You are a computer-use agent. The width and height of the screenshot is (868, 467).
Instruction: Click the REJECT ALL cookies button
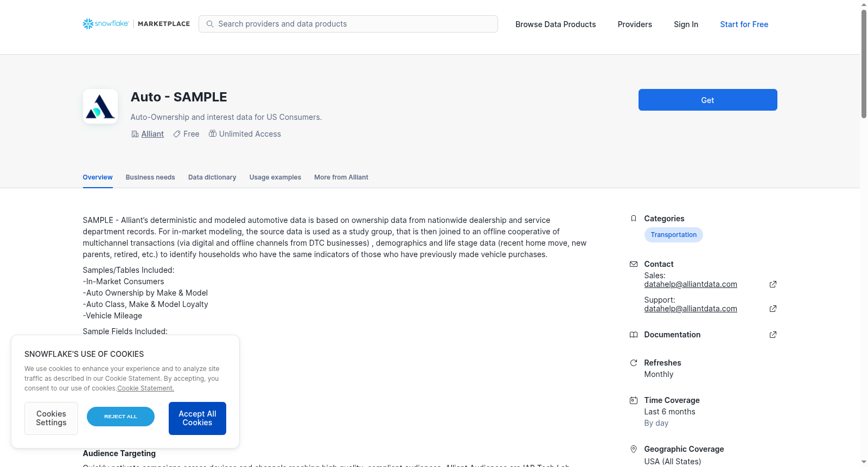point(120,417)
